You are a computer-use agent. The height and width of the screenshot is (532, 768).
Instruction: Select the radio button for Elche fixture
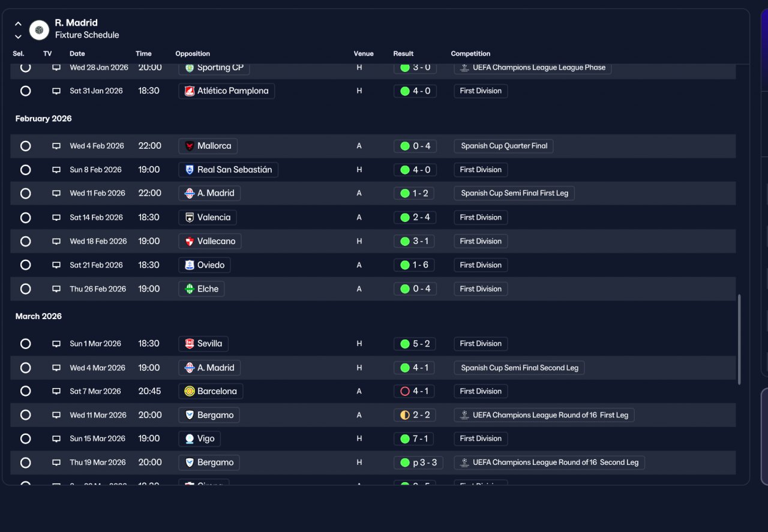click(x=25, y=288)
